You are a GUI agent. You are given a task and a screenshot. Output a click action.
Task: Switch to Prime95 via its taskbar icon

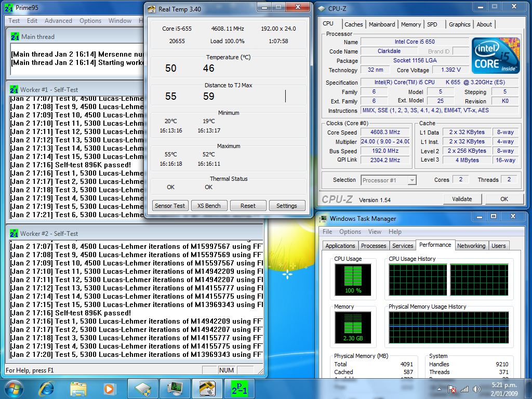(x=239, y=389)
